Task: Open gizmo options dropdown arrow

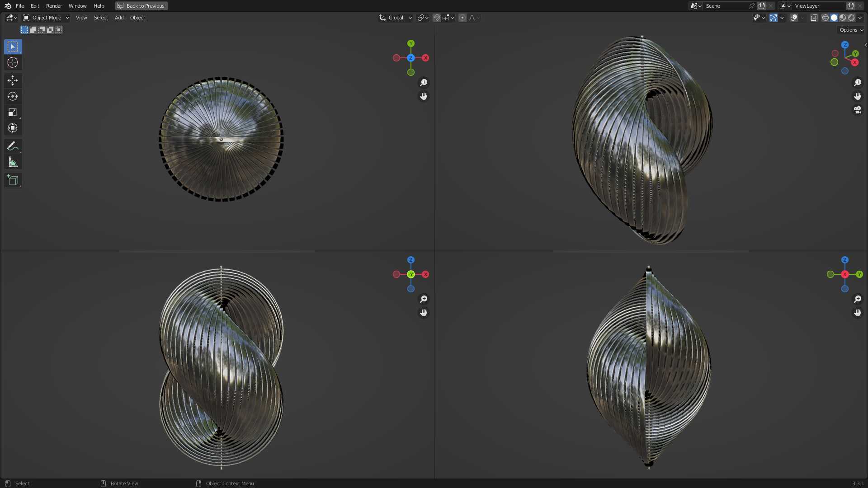Action: pos(782,18)
